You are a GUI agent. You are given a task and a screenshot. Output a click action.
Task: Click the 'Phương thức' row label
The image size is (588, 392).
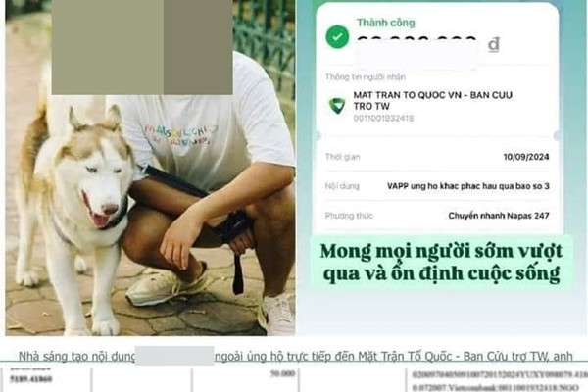349,216
